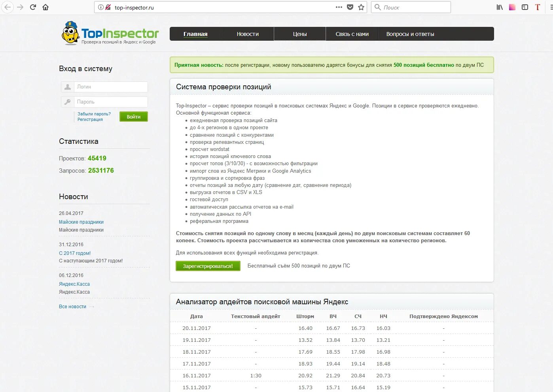Show site information icon in address bar
Image resolution: width=553 pixels, height=392 pixels.
click(101, 7)
